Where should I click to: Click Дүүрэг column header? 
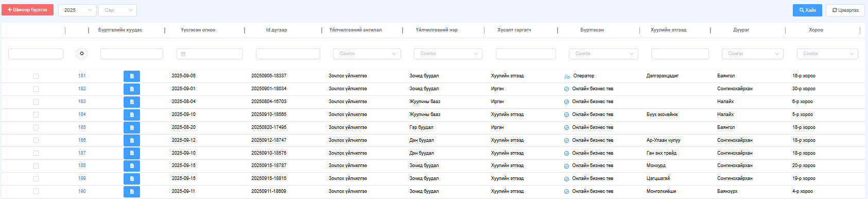(x=741, y=30)
